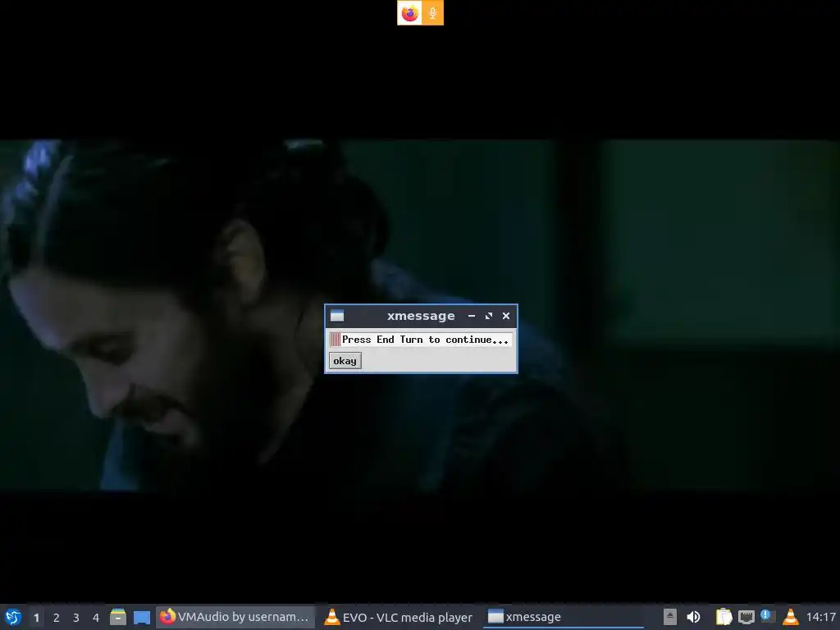Maximize the xmessage dialog
840x630 pixels.
489,316
